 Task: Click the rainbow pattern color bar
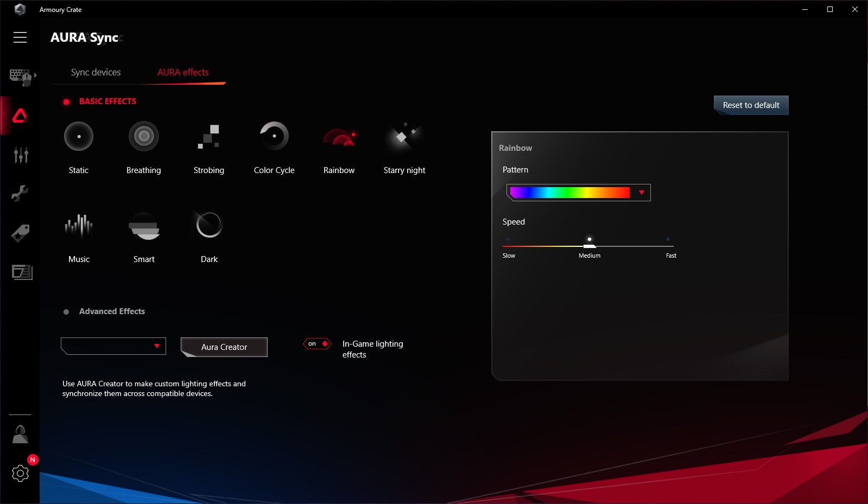pyautogui.click(x=570, y=193)
